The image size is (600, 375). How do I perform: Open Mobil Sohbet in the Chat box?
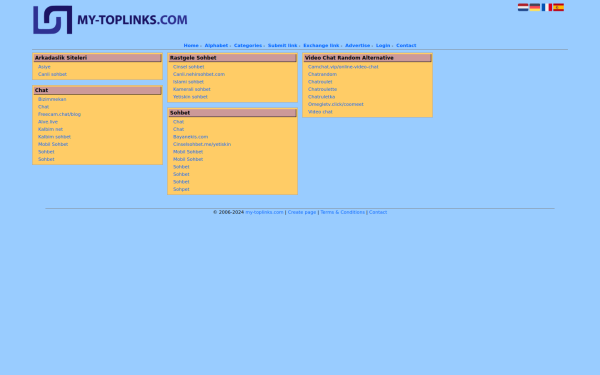[x=53, y=144]
